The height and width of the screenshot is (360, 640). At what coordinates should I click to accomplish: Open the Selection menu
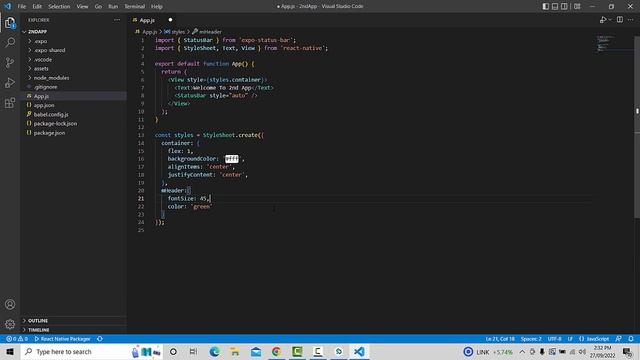pyautogui.click(x=59, y=7)
